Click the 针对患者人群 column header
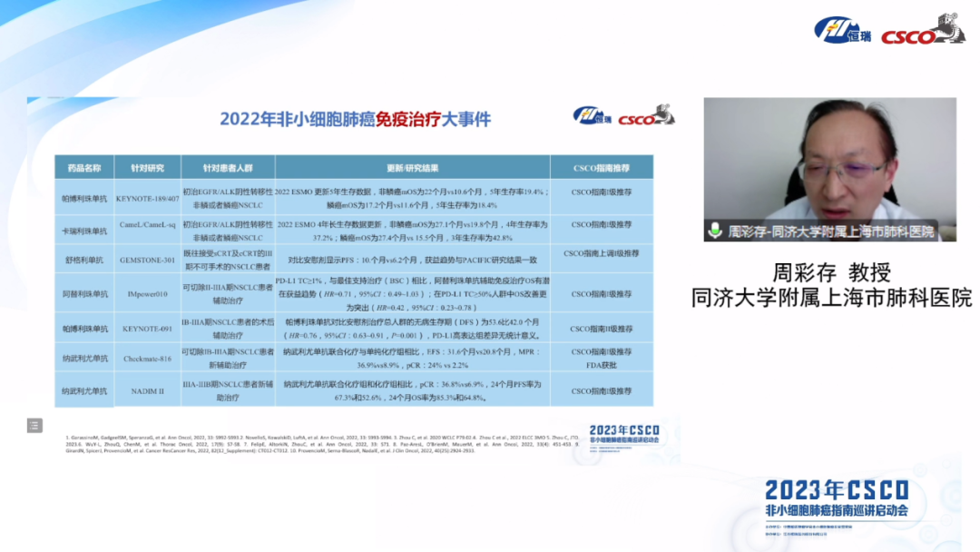The width and height of the screenshot is (980, 552). pos(227,168)
